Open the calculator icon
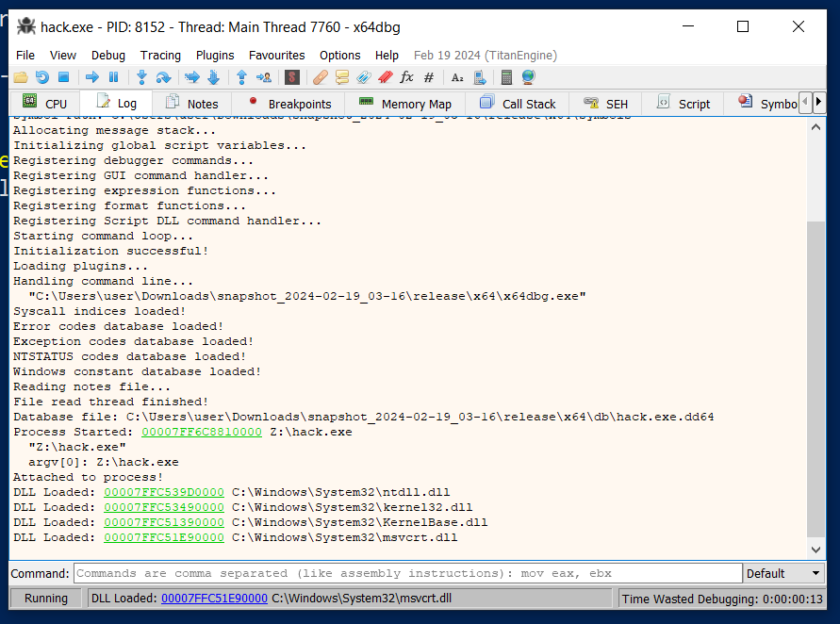 [506, 77]
